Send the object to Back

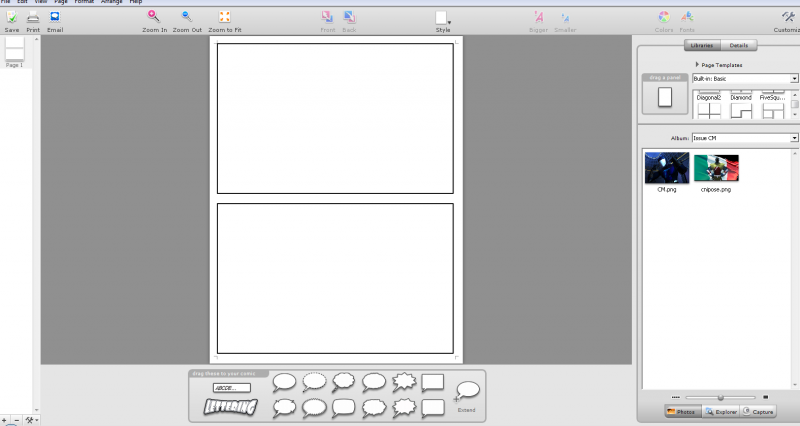pyautogui.click(x=349, y=17)
